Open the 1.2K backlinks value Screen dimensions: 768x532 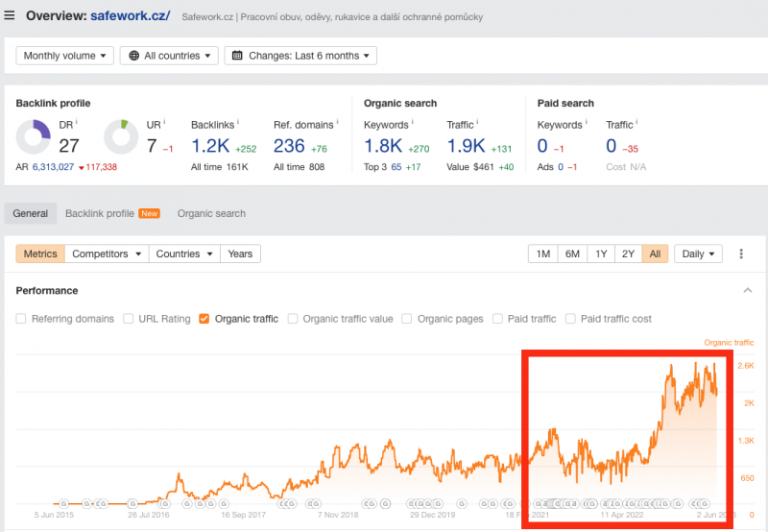[x=210, y=146]
